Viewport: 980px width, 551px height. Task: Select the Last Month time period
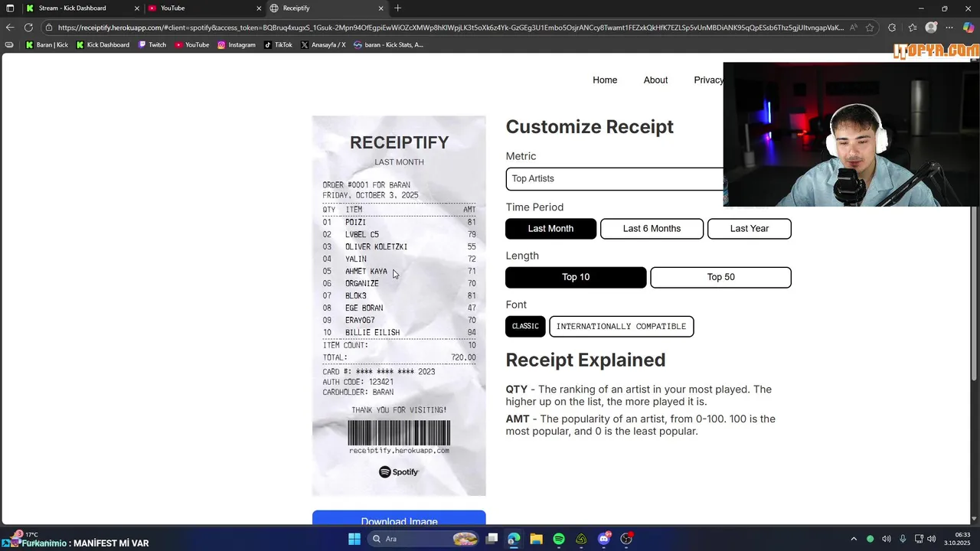point(550,229)
